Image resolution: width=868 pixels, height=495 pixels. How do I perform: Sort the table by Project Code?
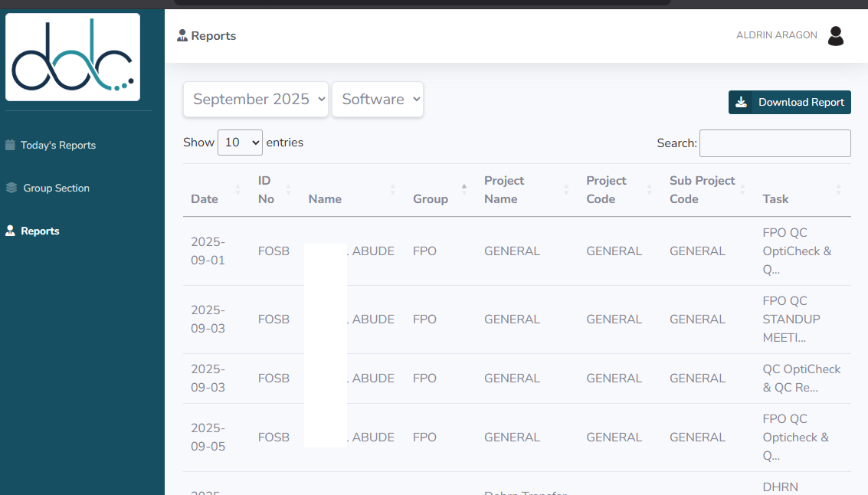tap(647, 190)
